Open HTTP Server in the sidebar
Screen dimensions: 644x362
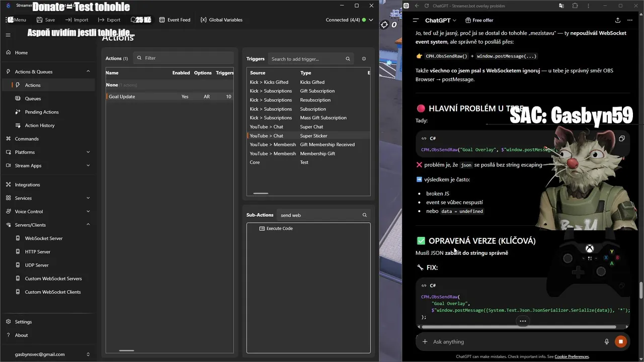[x=38, y=251]
